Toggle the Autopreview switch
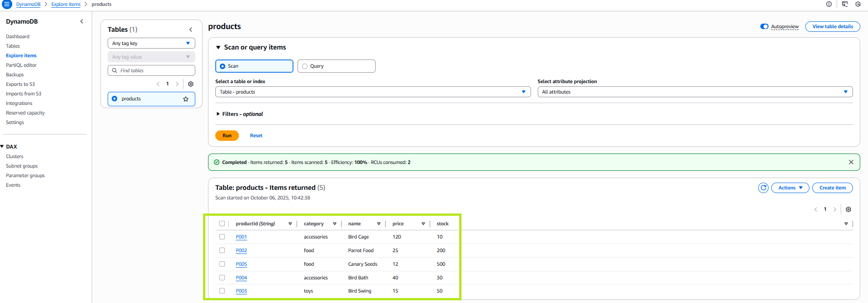 (x=764, y=27)
